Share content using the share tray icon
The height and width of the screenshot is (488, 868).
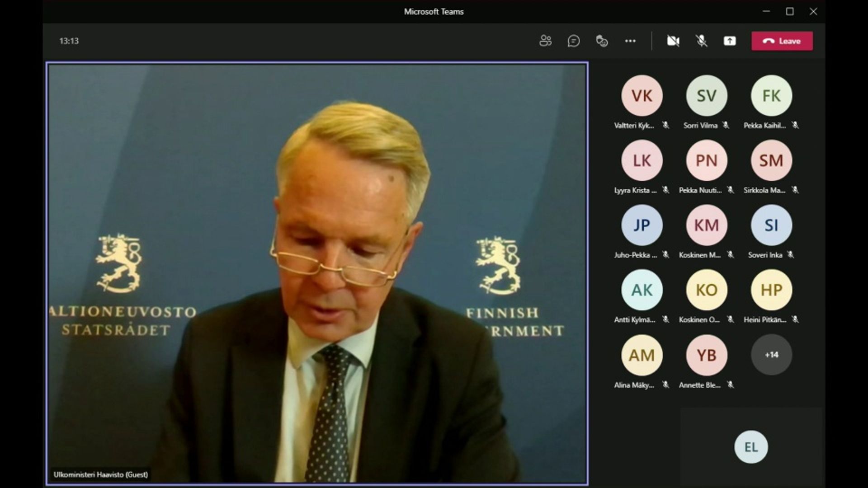tap(730, 41)
